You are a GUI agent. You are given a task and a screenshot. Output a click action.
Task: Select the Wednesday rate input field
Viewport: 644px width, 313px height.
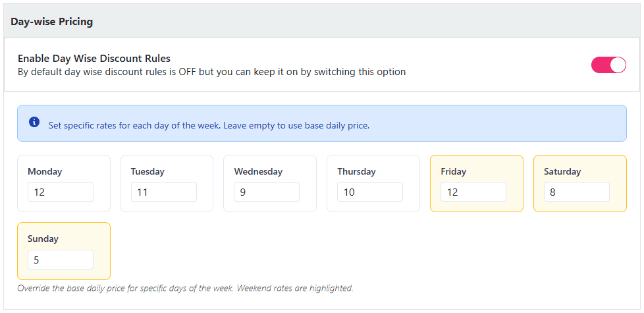pos(267,192)
